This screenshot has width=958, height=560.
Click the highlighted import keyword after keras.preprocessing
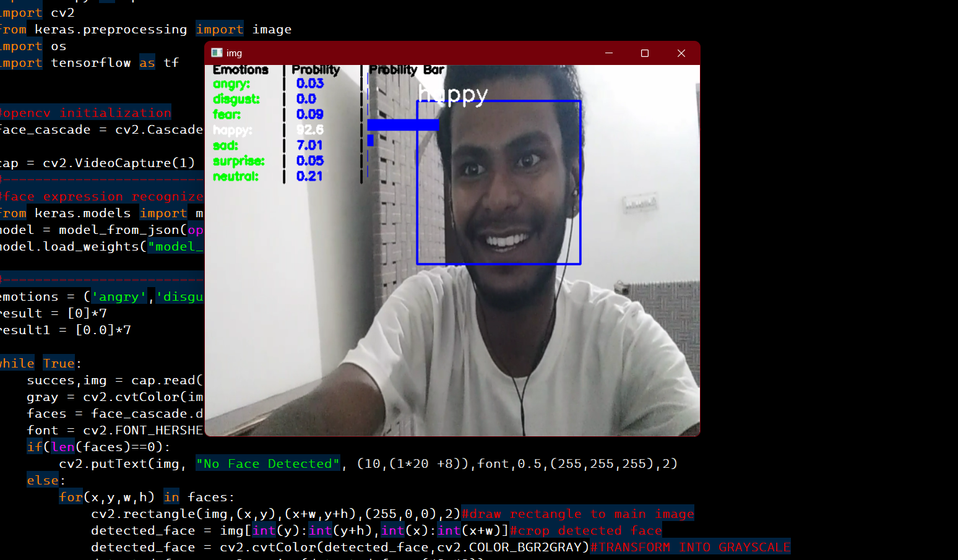[220, 28]
